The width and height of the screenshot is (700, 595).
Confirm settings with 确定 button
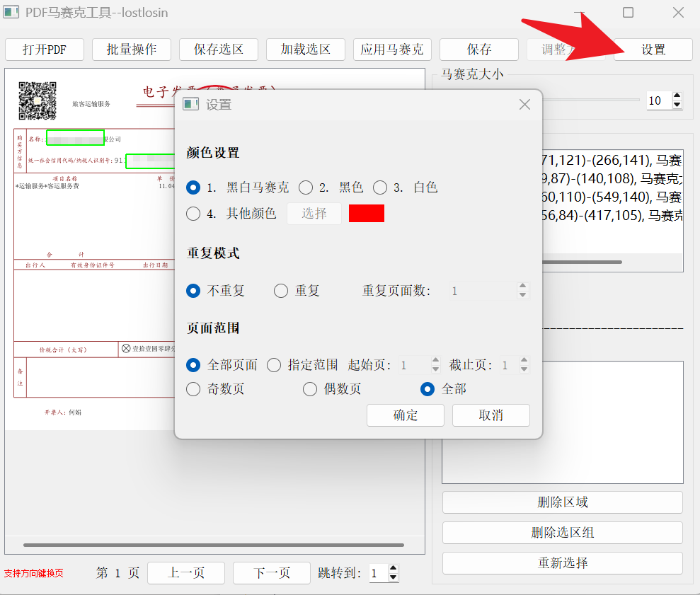[x=405, y=415]
